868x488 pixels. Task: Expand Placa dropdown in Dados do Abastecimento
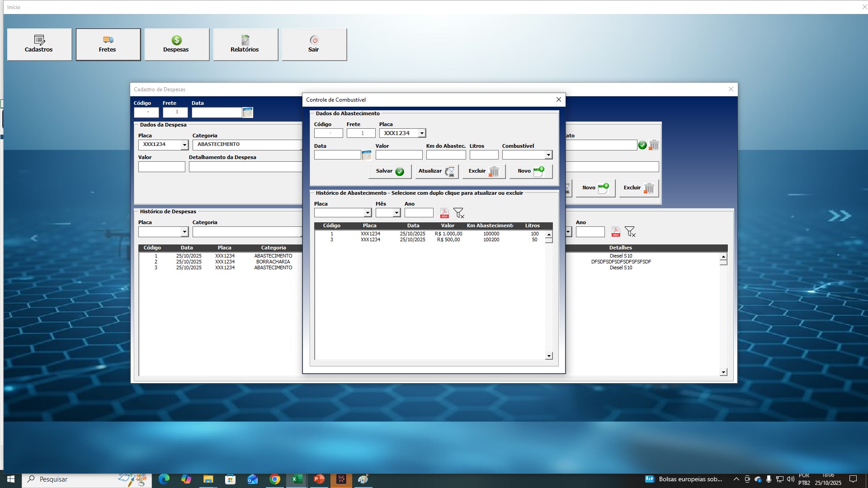coord(422,133)
